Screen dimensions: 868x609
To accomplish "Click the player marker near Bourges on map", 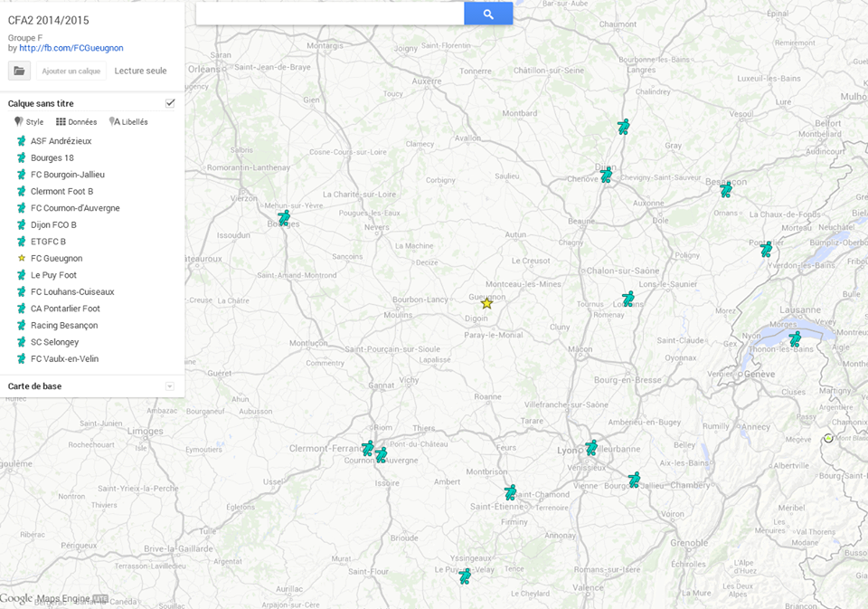I will (x=284, y=218).
